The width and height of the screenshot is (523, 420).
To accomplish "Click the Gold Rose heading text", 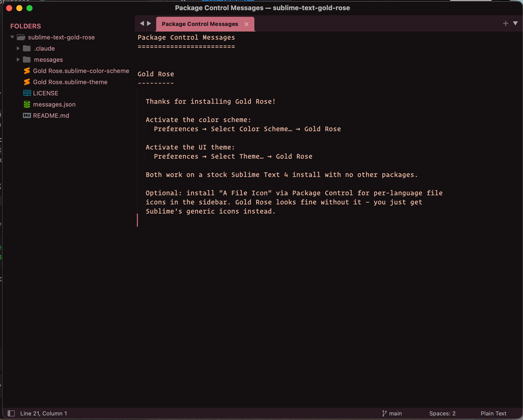I will [x=156, y=74].
